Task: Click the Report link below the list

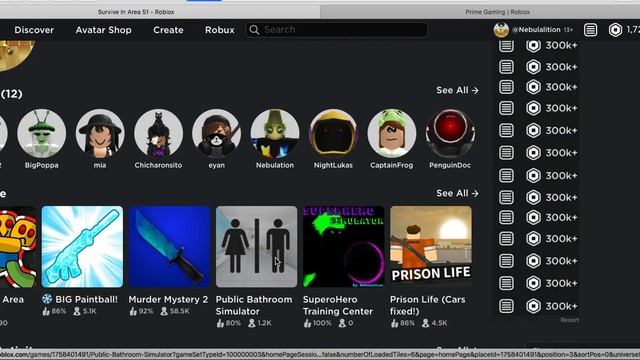Action: pos(569,320)
